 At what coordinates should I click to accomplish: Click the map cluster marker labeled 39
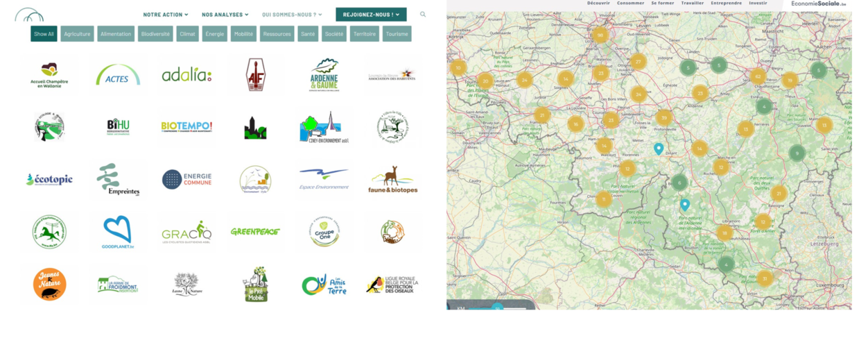[x=664, y=117]
